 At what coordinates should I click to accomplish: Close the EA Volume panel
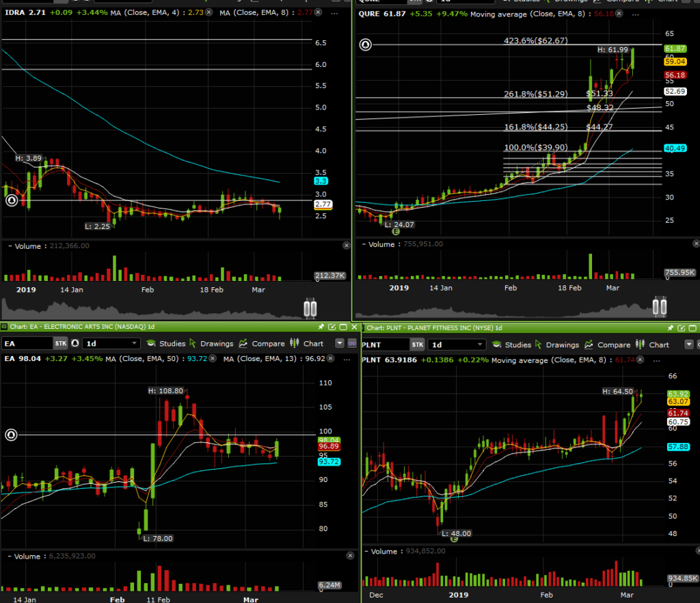click(x=350, y=556)
